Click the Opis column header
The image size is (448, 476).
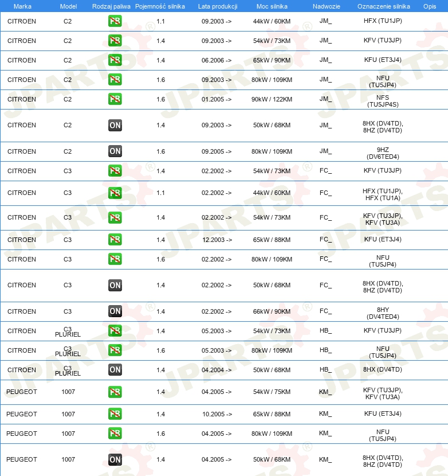point(430,6)
